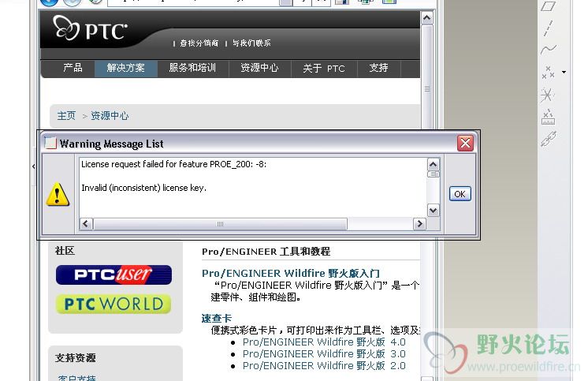Open the 服务和培训 navigation menu

[192, 68]
